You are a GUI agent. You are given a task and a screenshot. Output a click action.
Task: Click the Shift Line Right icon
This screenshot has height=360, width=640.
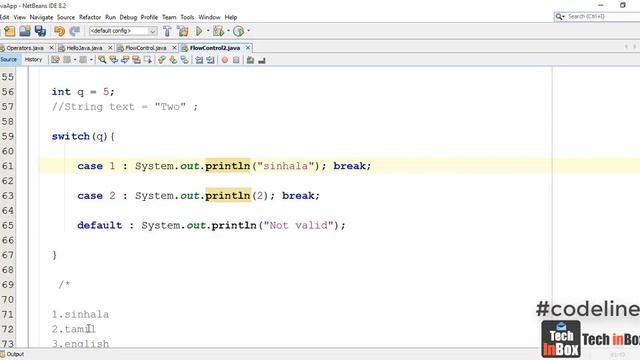point(210,60)
